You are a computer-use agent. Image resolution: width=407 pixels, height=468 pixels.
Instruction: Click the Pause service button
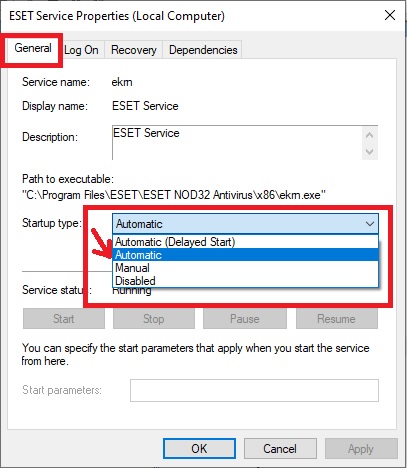(245, 319)
